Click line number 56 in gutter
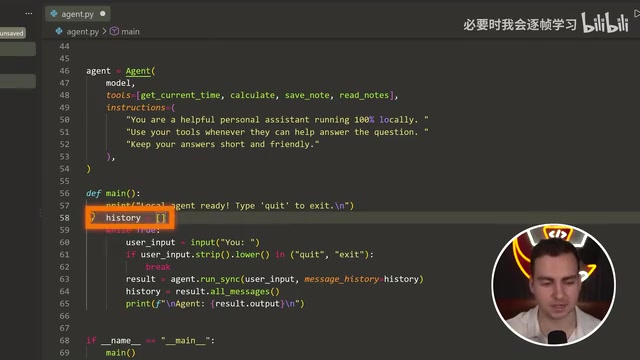Image resolution: width=640 pixels, height=360 pixels. tap(64, 193)
